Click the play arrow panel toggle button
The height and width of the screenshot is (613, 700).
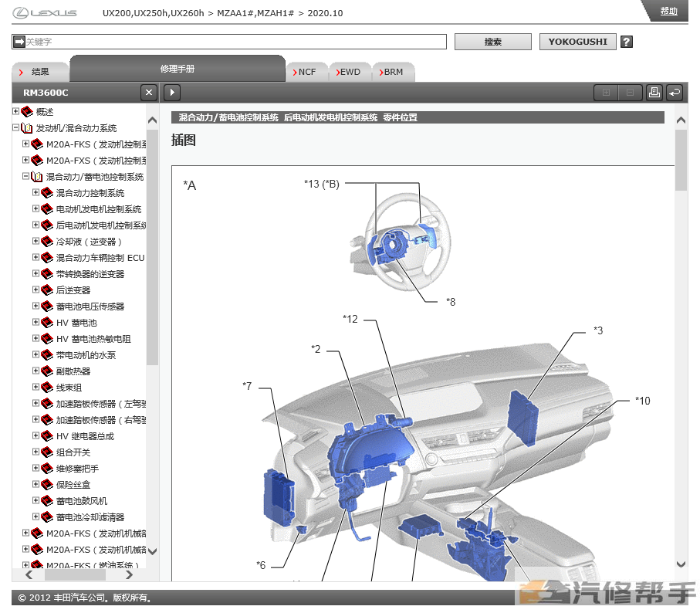(x=172, y=93)
